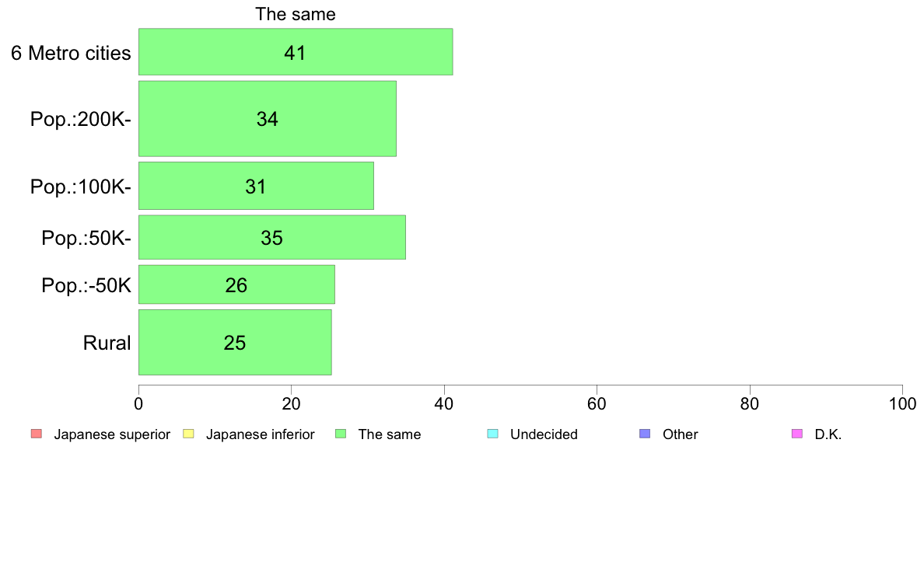
Task: Click the Rural axis label
Action: click(107, 343)
